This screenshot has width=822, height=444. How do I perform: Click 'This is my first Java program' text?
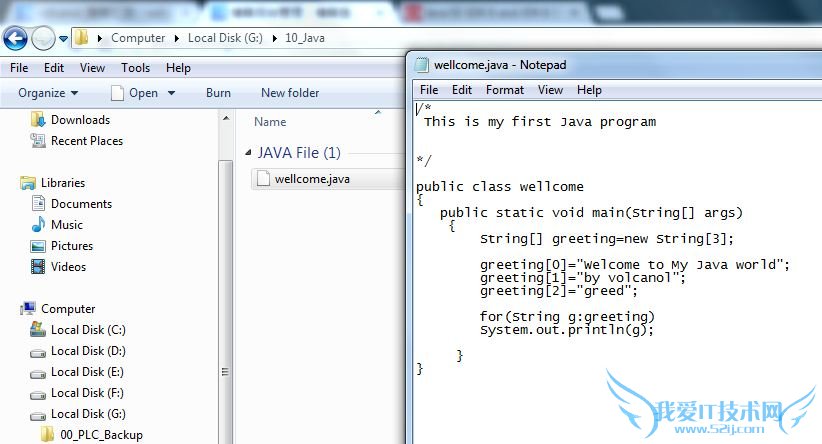click(x=540, y=122)
